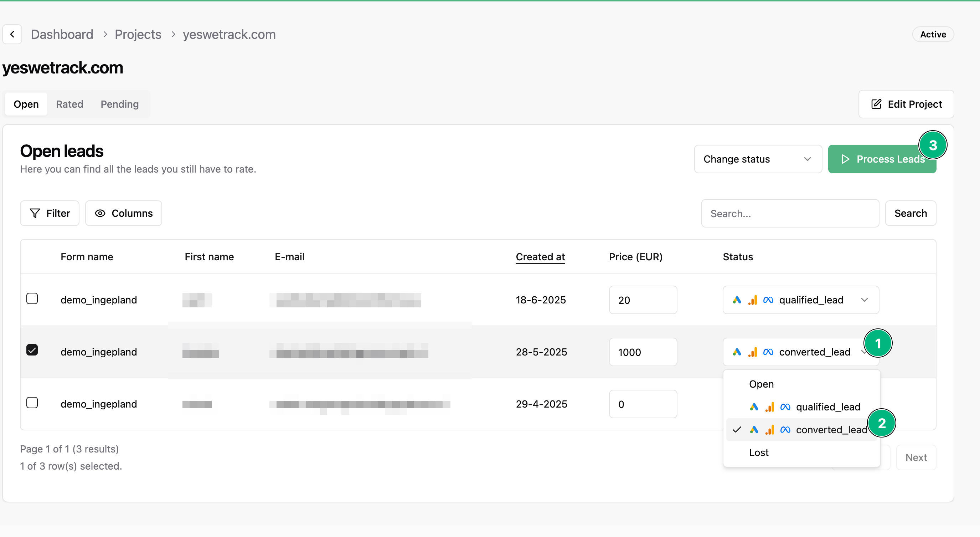Click demo_ingepland in the 28-5-2025 row
The width and height of the screenshot is (980, 537).
pos(98,352)
